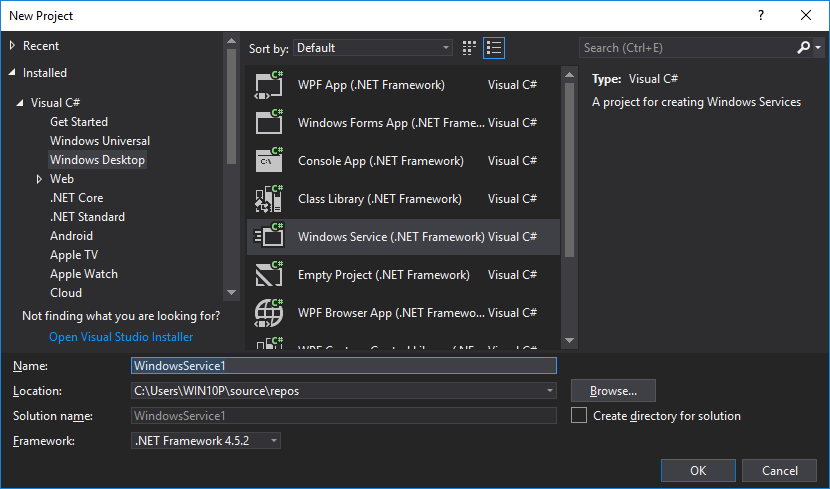This screenshot has height=489, width=830.
Task: Click the category tree scrollbar thumb
Action: [231, 106]
